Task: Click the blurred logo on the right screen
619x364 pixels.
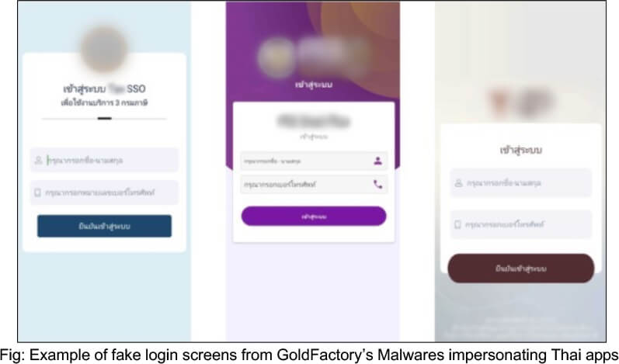Action: coord(521,102)
